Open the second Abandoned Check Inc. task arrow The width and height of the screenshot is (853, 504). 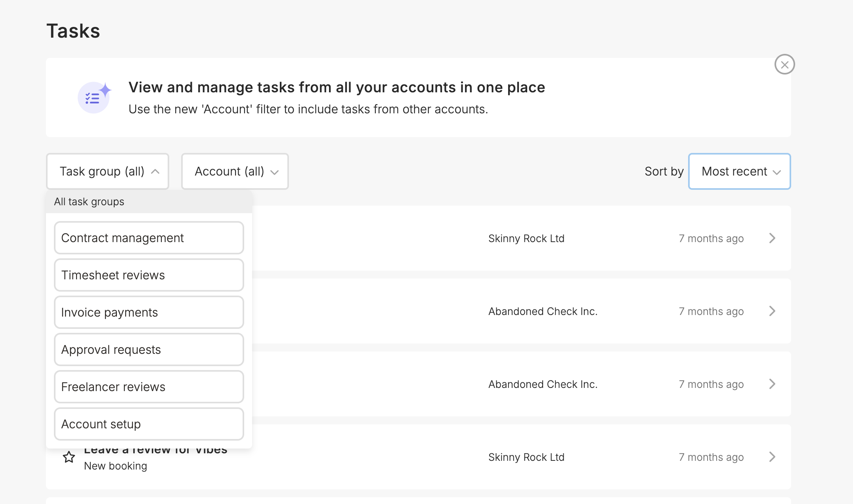(772, 384)
